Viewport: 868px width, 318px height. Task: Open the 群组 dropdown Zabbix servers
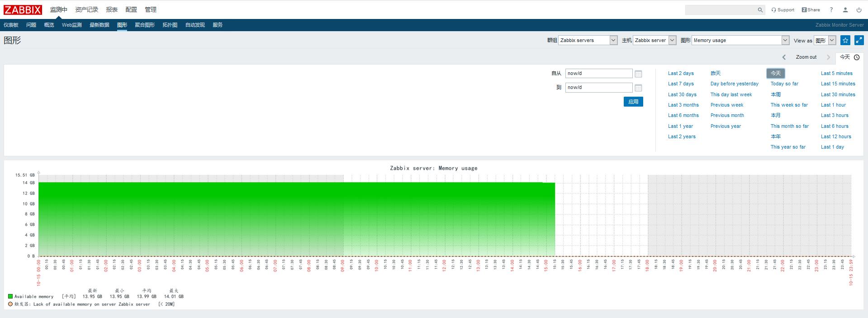(x=588, y=40)
